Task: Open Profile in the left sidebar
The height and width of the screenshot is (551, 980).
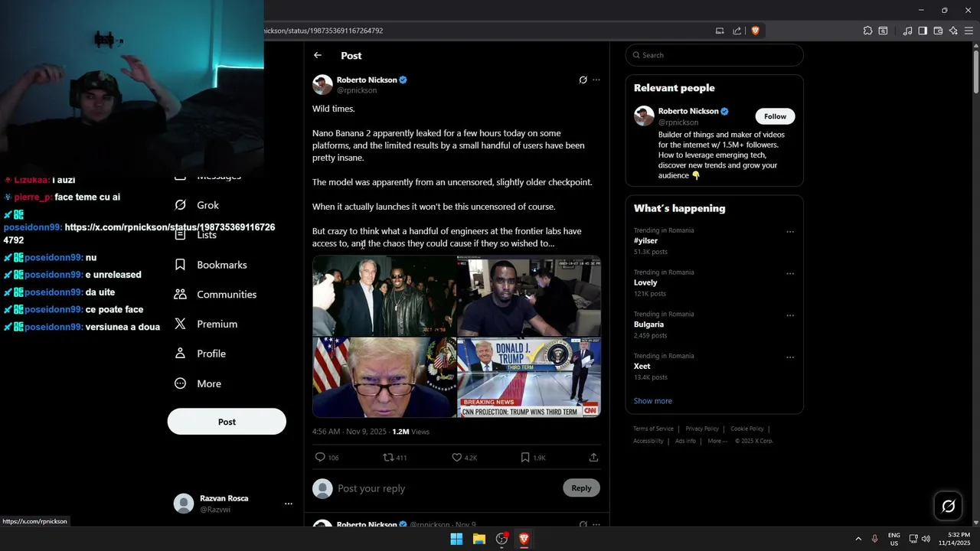Action: pos(200,354)
